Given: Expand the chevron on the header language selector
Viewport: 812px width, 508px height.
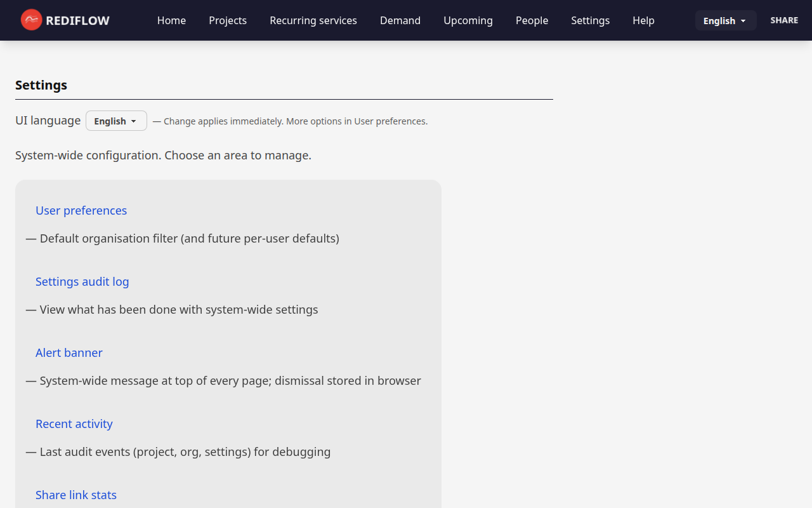Looking at the screenshot, I should pyautogui.click(x=742, y=20).
